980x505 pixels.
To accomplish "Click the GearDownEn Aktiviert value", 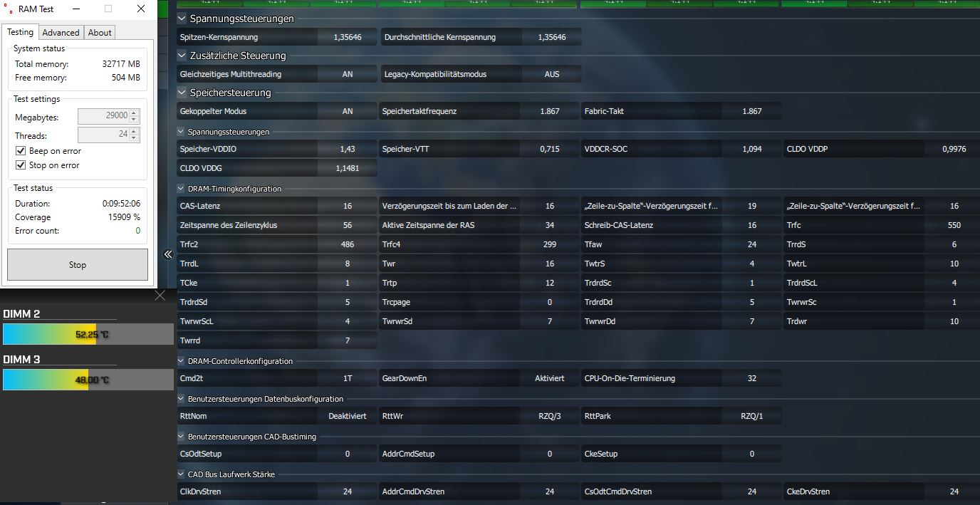I will (x=550, y=378).
